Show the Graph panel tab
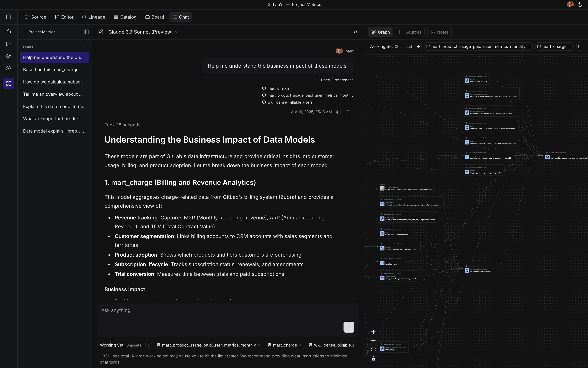The height and width of the screenshot is (368, 588). click(x=380, y=32)
